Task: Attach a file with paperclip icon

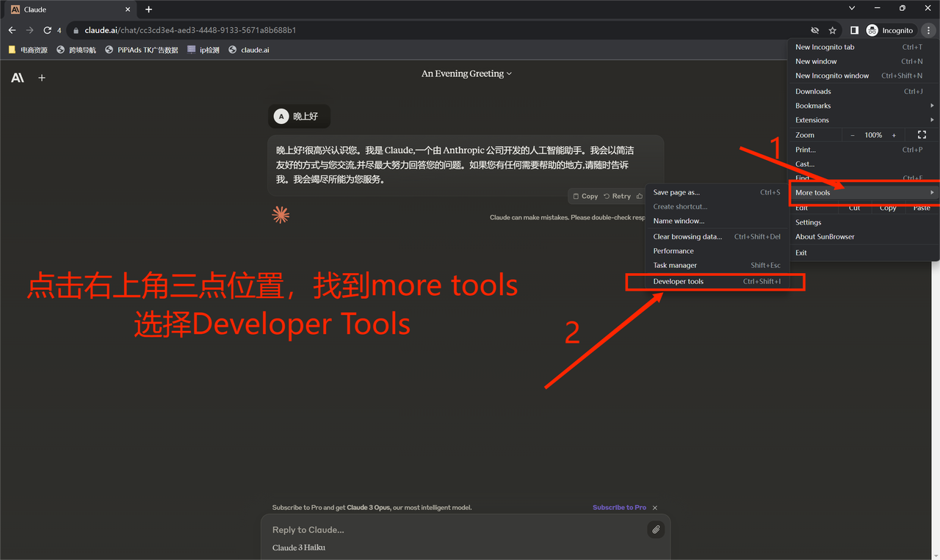Action: [x=656, y=529]
